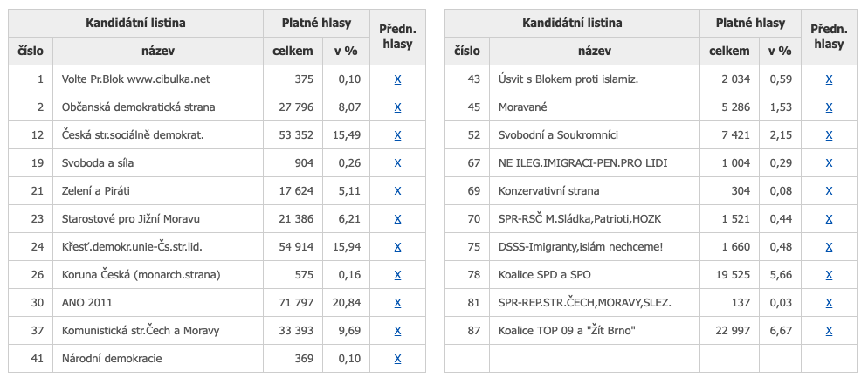Click X link in Moravané row
This screenshot has width=868, height=385.
click(x=829, y=107)
